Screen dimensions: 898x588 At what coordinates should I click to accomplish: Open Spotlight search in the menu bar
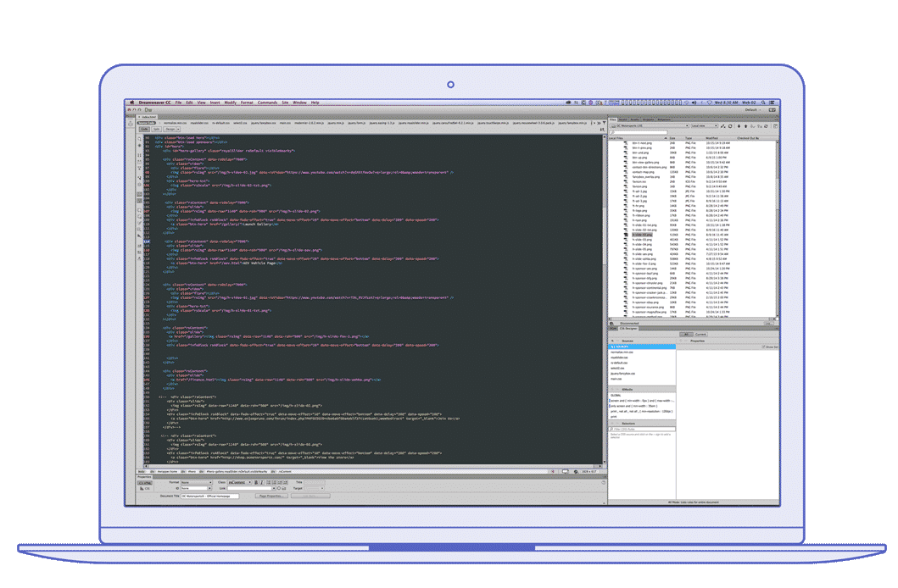(763, 103)
